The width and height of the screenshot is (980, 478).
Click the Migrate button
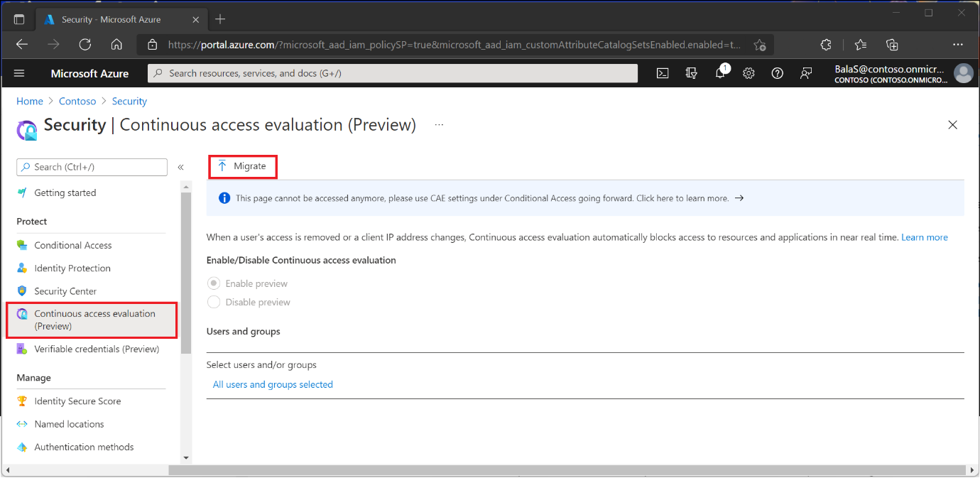click(242, 166)
